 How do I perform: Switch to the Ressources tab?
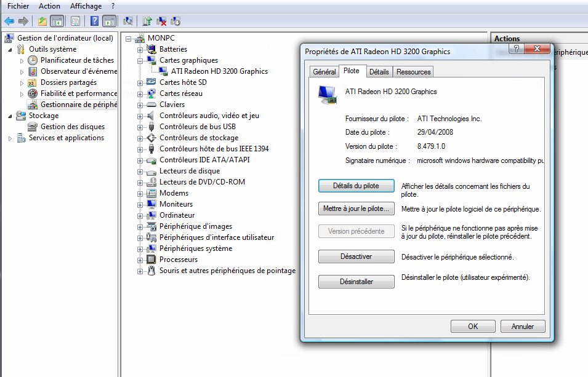pos(413,71)
